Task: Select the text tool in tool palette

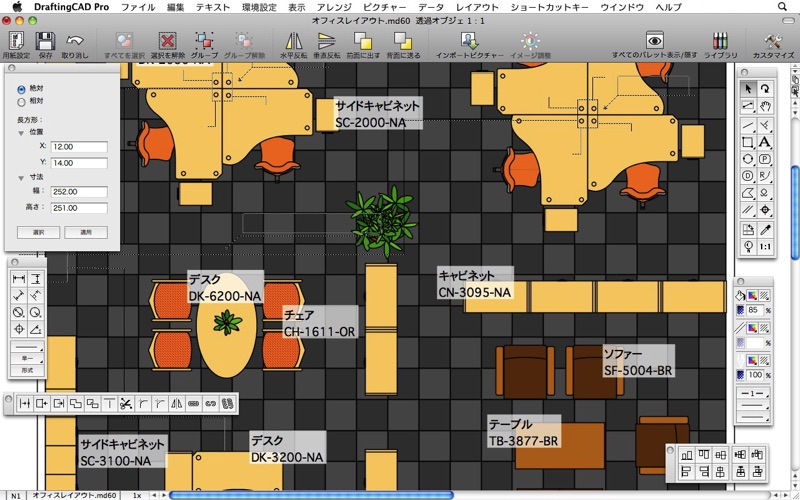Action: click(765, 143)
